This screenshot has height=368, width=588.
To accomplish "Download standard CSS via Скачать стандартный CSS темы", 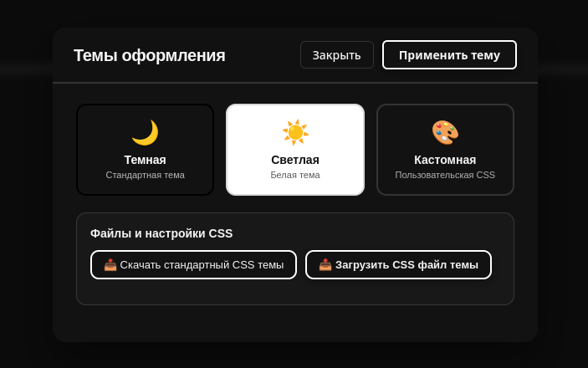I will [x=193, y=265].
